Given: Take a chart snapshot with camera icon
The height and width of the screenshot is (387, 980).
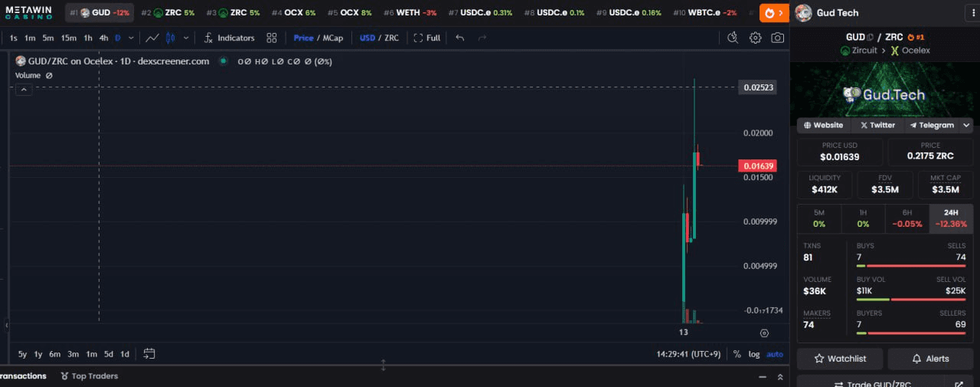Looking at the screenshot, I should (777, 38).
